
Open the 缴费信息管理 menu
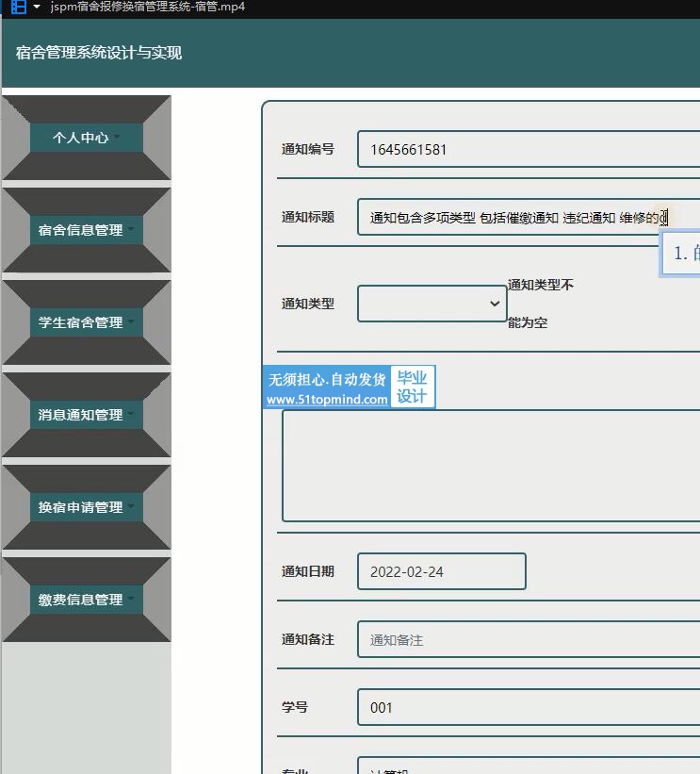87,600
